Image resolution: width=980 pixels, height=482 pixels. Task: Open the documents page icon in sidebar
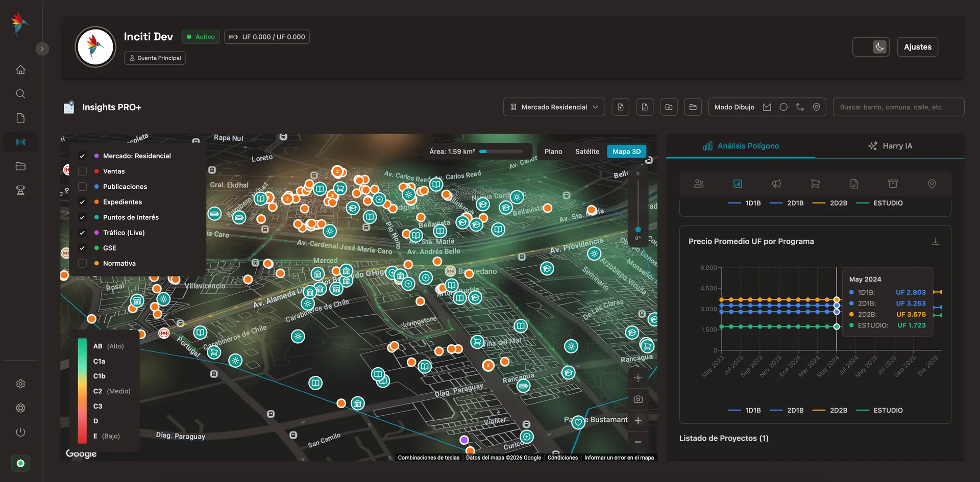[20, 118]
